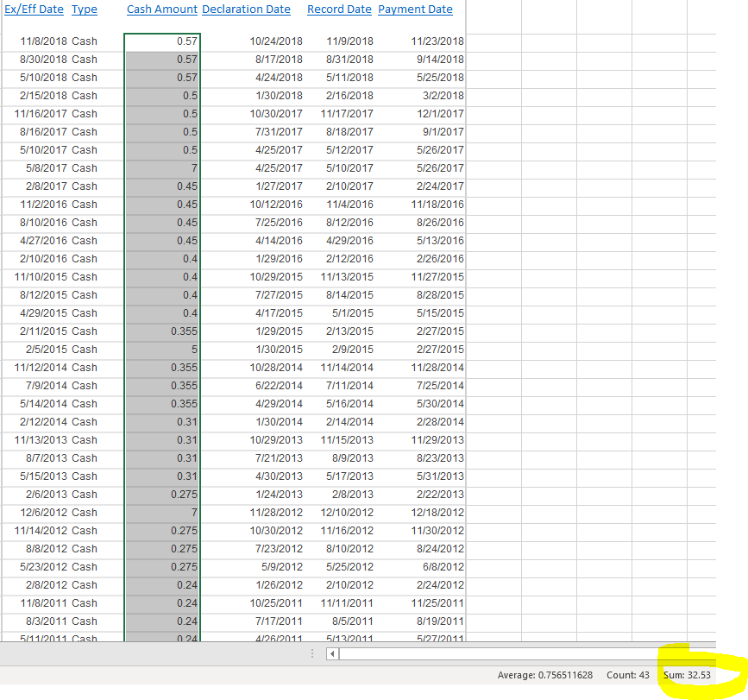Sort by the Ex/Eff Date column header
The height and width of the screenshot is (700, 748).
[34, 9]
